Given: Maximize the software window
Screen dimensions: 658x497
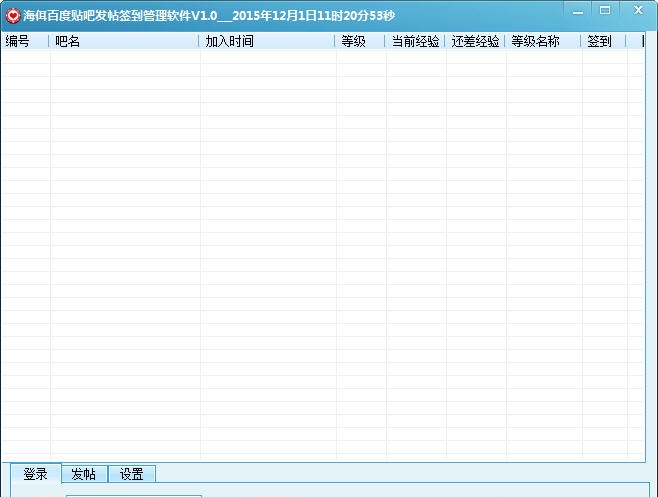Looking at the screenshot, I should pyautogui.click(x=605, y=10).
